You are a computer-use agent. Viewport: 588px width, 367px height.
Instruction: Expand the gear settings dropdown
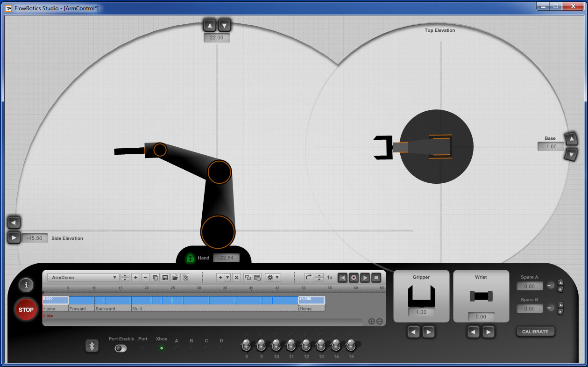coord(273,277)
